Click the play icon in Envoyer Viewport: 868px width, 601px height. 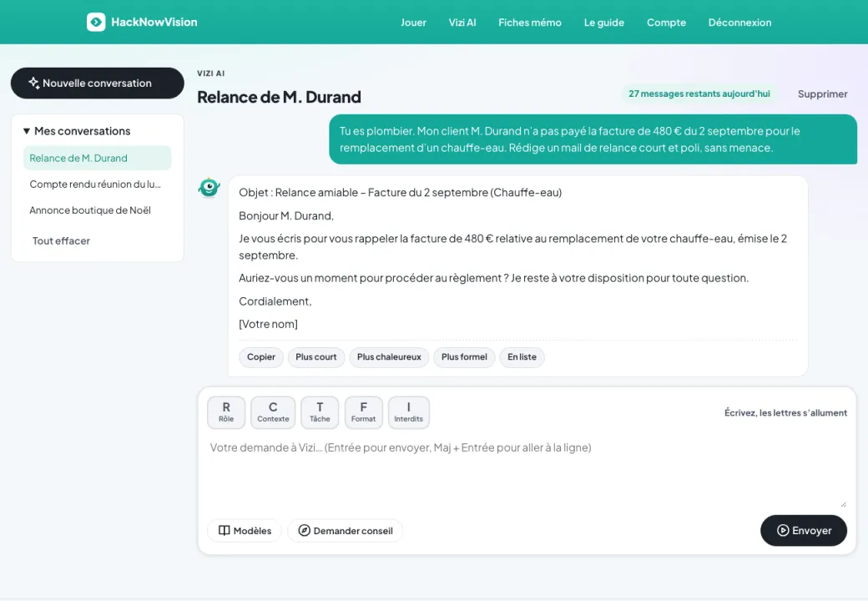pos(783,530)
